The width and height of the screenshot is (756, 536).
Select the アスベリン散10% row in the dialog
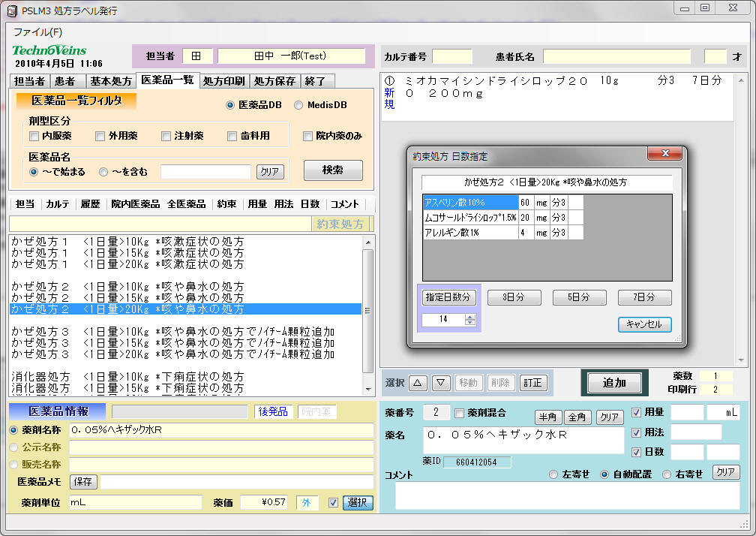502,203
